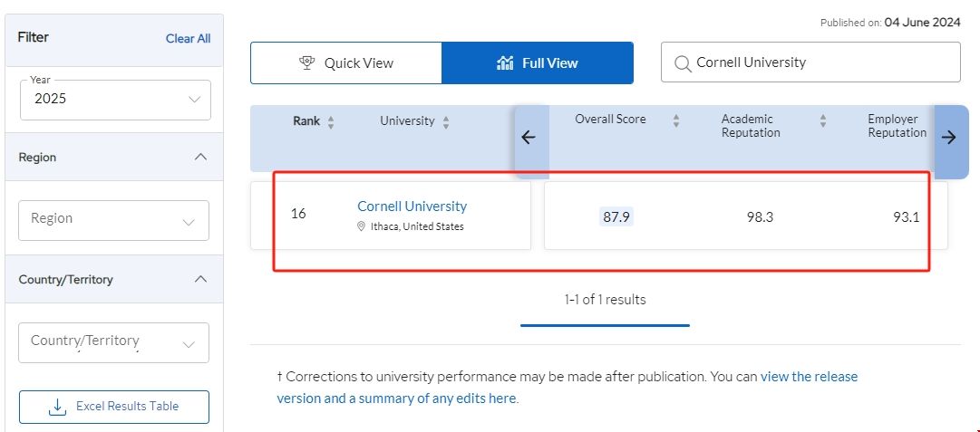Open the Region dropdown
Screen dimensions: 980x432
point(113,220)
